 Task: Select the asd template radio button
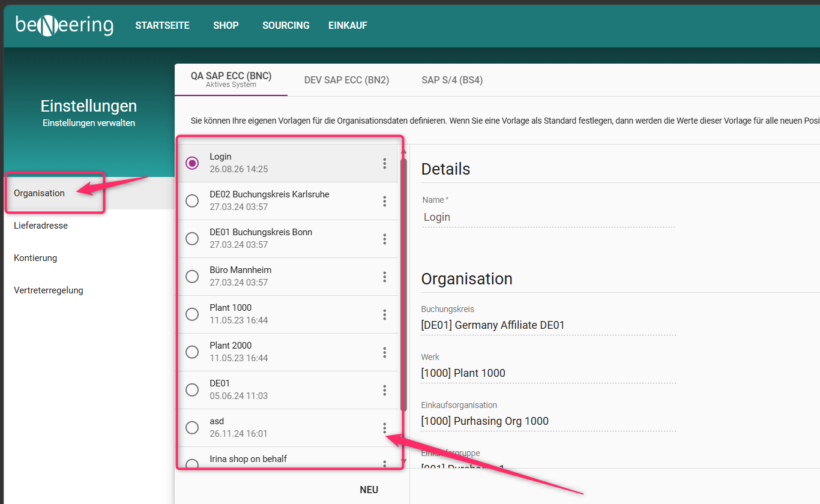192,428
